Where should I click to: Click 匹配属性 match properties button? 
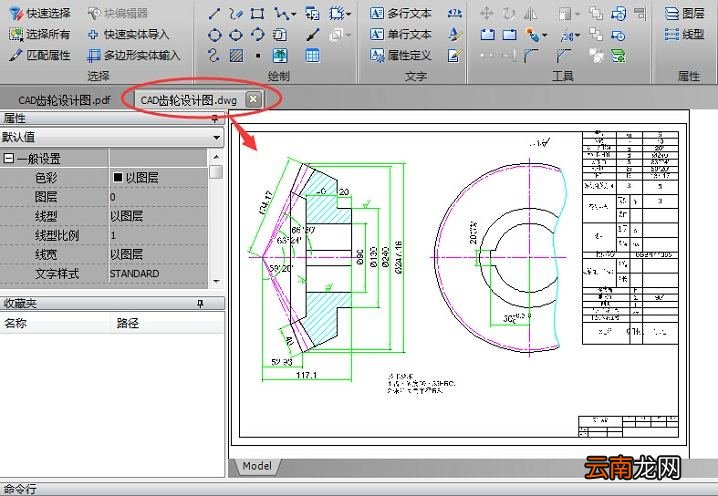pyautogui.click(x=40, y=55)
